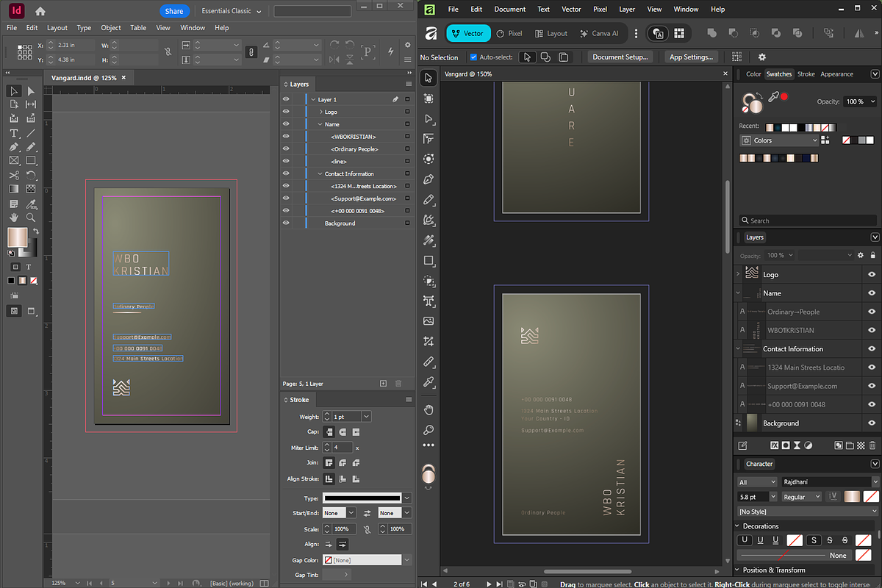Image resolution: width=882 pixels, height=588 pixels.
Task: Select Affinity Move tool
Action: [429, 78]
